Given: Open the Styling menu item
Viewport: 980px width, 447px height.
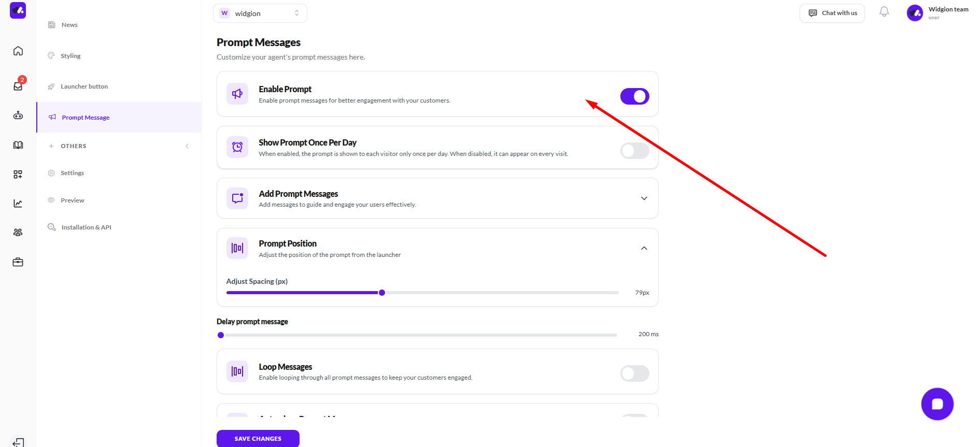Looking at the screenshot, I should point(70,56).
